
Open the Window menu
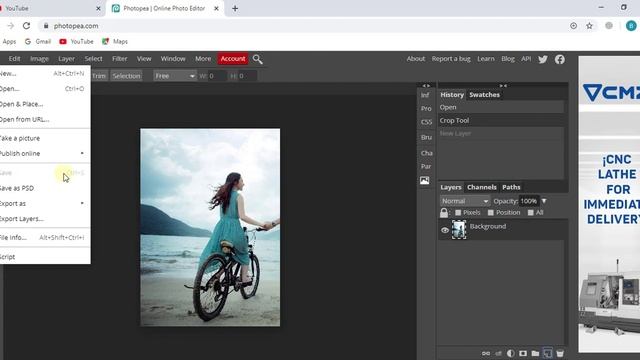click(173, 59)
